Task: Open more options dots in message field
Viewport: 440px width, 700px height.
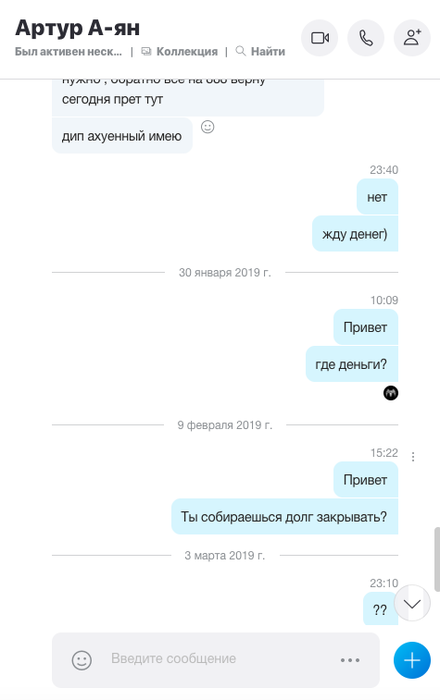Action: pos(350,660)
